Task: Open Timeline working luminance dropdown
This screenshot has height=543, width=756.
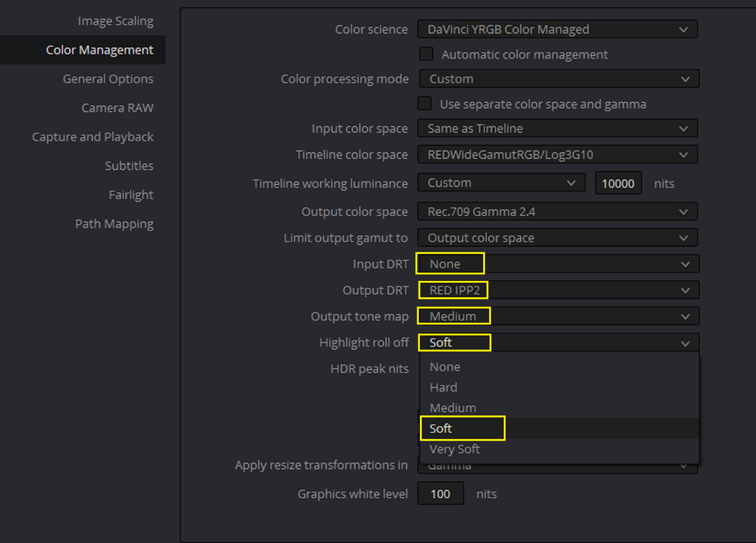Action: 501,183
